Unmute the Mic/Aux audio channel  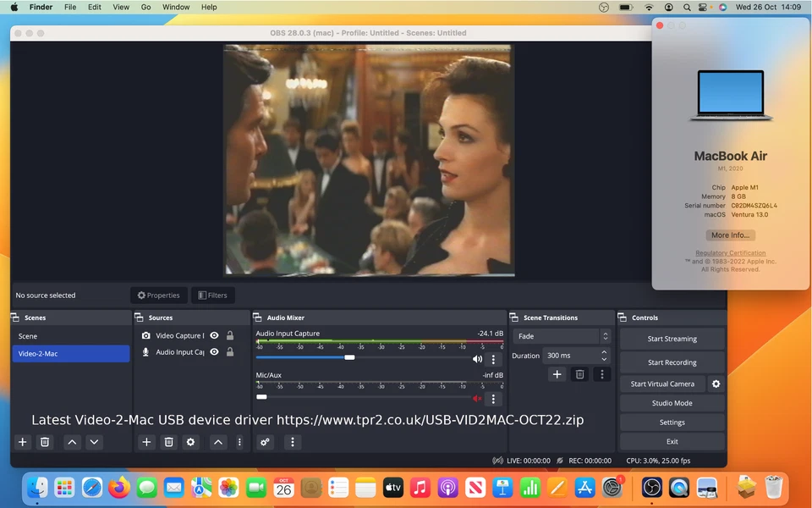pos(476,398)
